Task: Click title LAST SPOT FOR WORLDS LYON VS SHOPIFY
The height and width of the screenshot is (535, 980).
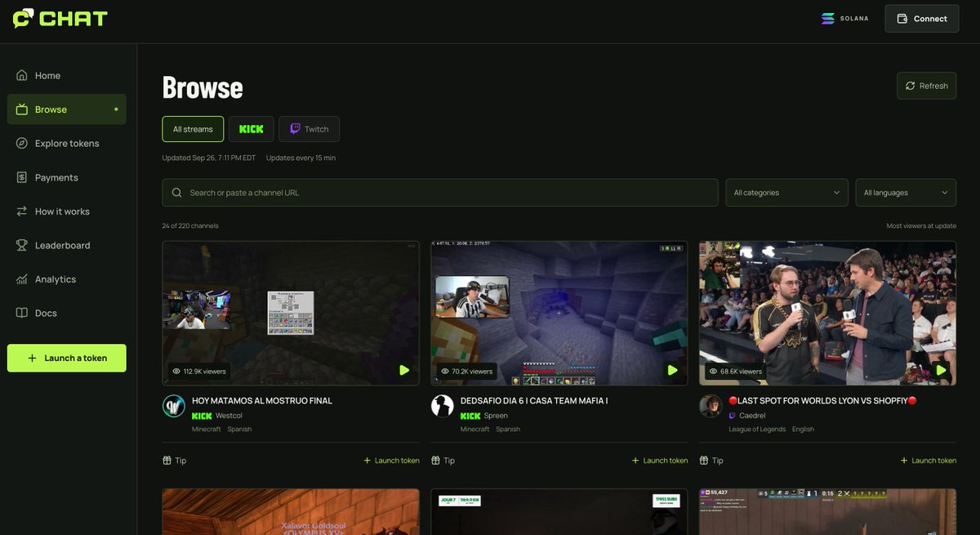Action: 823,401
